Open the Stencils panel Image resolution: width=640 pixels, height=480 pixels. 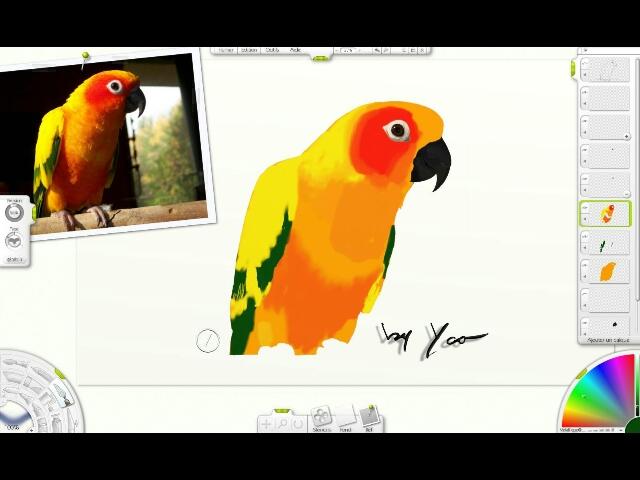pyautogui.click(x=321, y=419)
